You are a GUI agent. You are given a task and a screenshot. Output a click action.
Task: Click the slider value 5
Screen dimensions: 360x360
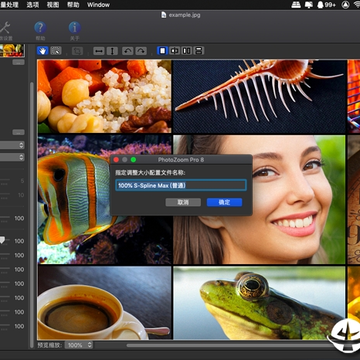(x=22, y=181)
